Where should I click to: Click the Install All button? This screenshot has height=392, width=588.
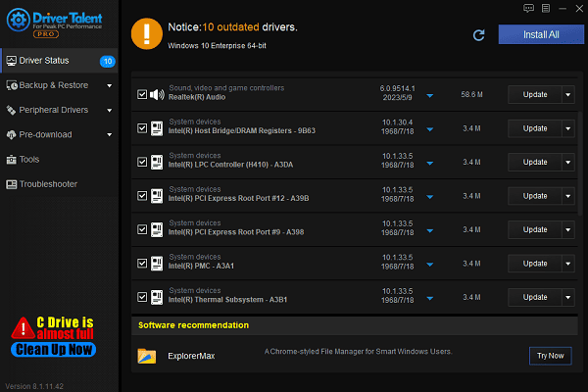pyautogui.click(x=541, y=34)
